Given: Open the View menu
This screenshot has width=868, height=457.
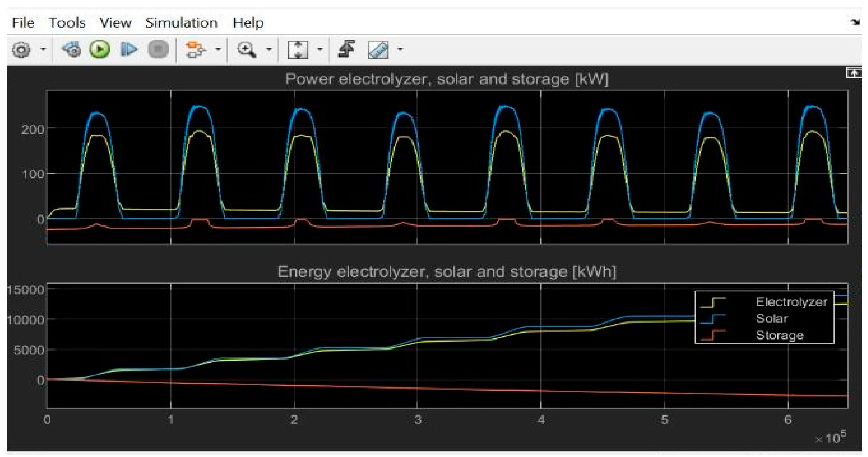Looking at the screenshot, I should tap(116, 23).
